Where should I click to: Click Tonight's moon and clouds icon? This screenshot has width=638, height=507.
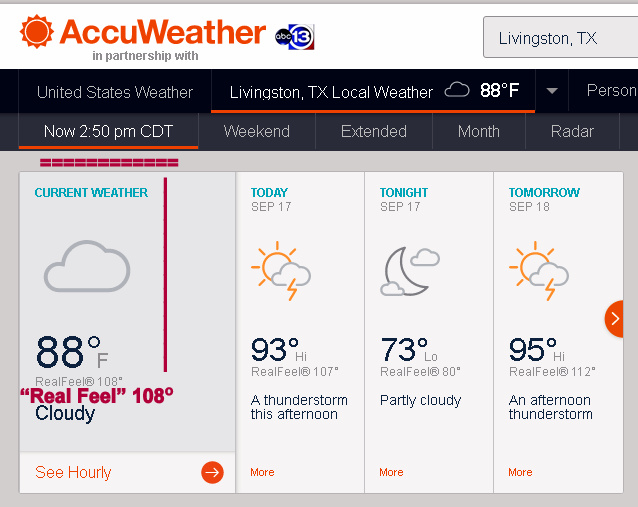tap(409, 270)
